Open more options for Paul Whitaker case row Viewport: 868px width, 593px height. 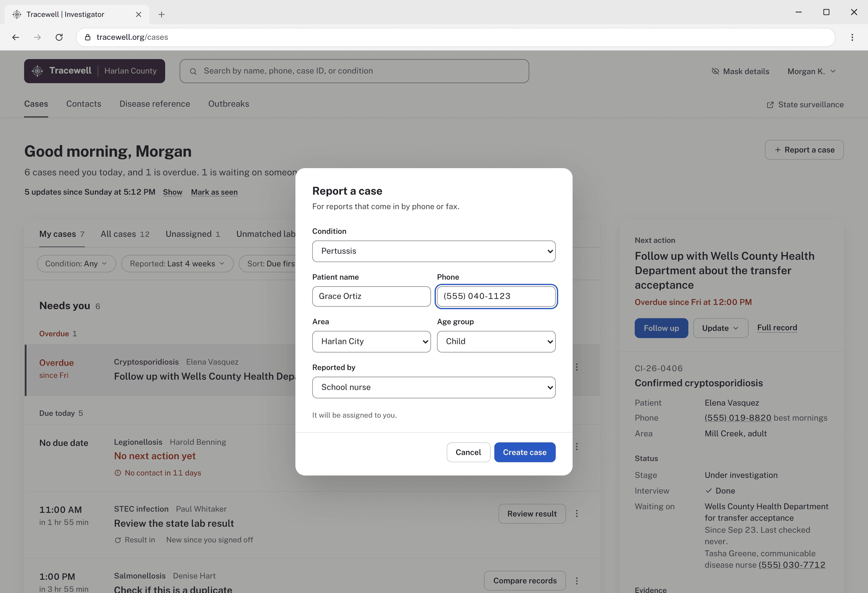coord(576,513)
